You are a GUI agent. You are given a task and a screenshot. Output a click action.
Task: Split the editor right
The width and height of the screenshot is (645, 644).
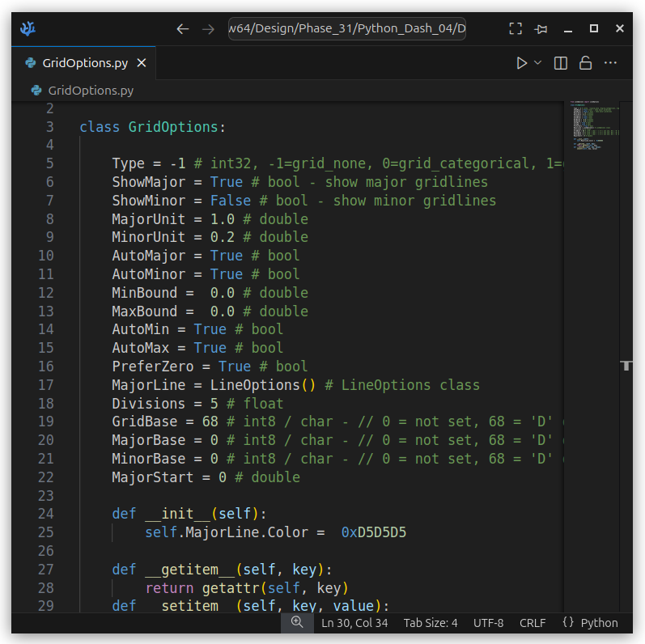click(x=560, y=63)
